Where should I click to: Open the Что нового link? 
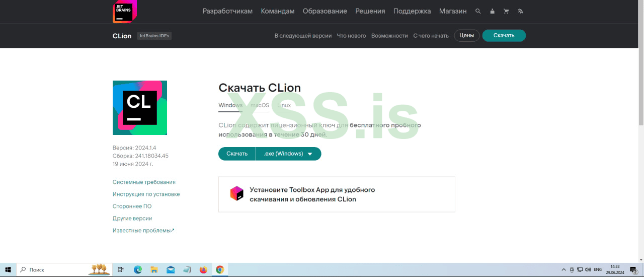(x=351, y=36)
